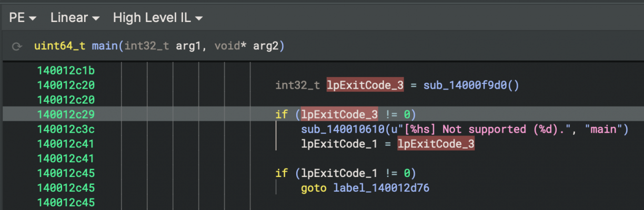Expand the High Level IL dropdown
This screenshot has width=644, height=210.
(158, 18)
